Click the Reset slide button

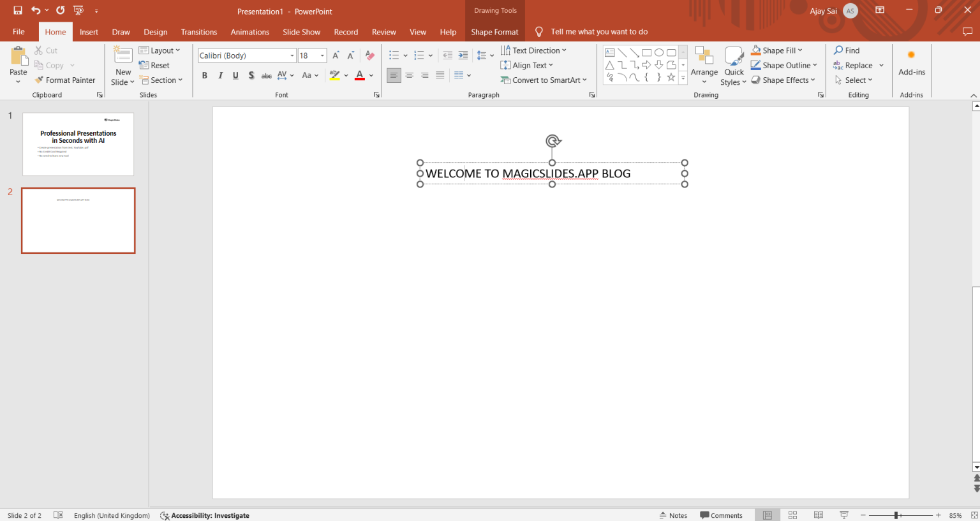pos(154,65)
